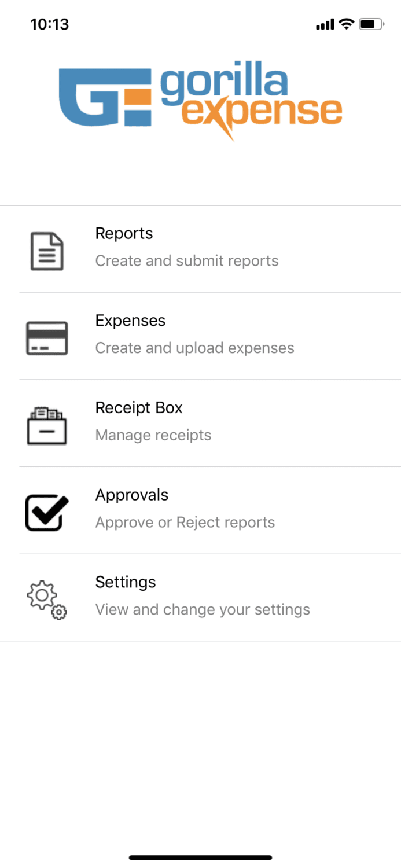Tap the Approvals checkmark icon
This screenshot has height=868, width=401.
click(x=47, y=511)
